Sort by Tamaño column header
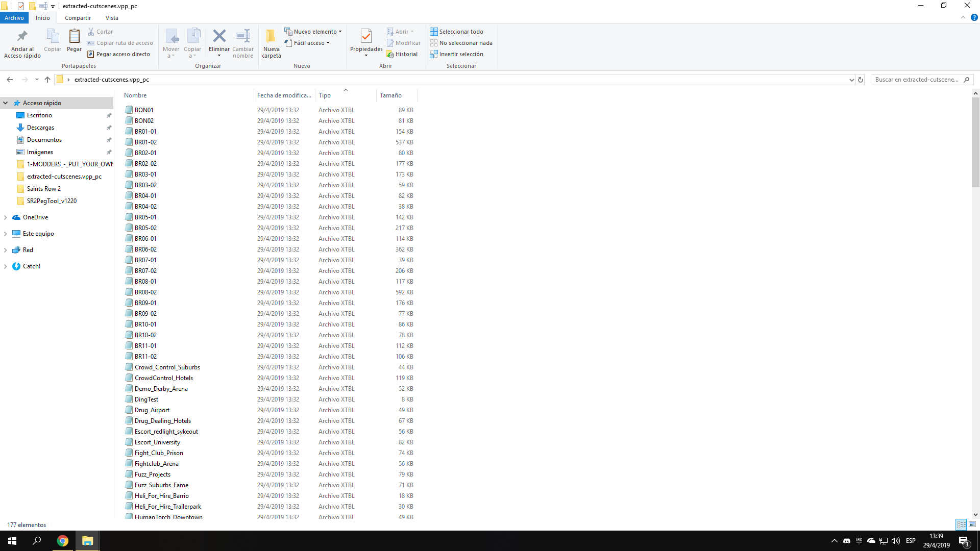Screen dimensions: 980x551 [397, 95]
